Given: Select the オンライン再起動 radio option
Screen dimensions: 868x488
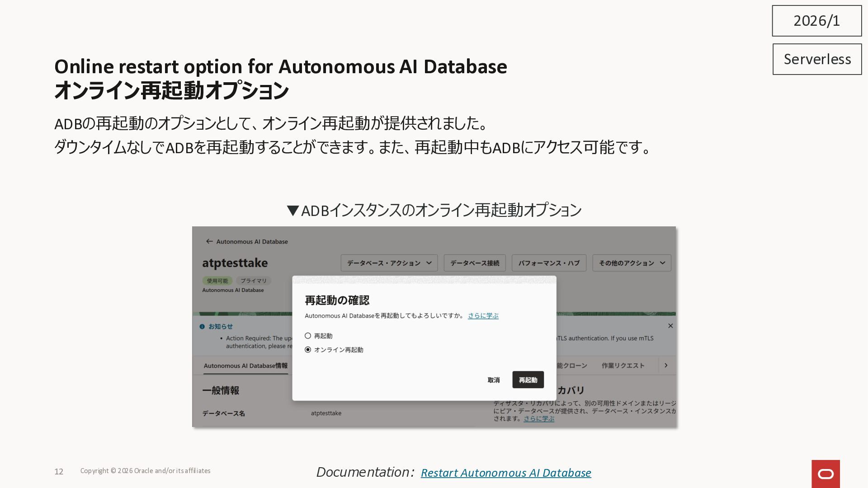Looking at the screenshot, I should [308, 350].
